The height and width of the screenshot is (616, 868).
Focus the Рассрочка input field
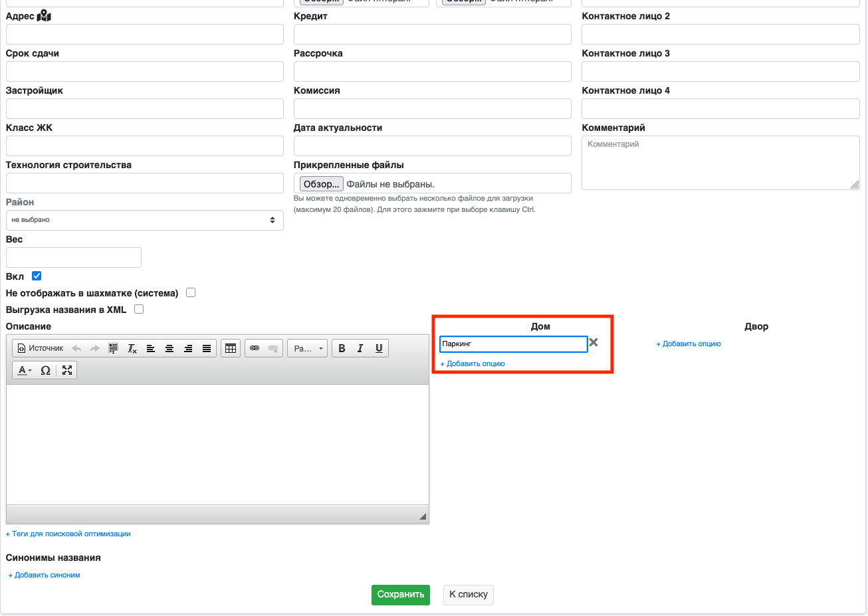pos(433,71)
